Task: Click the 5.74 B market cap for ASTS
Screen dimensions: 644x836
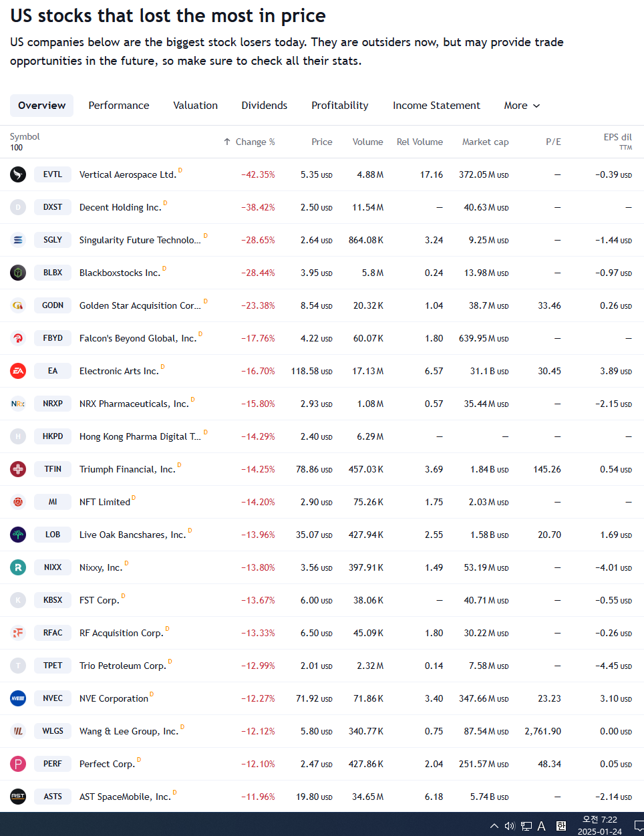Action: point(489,797)
